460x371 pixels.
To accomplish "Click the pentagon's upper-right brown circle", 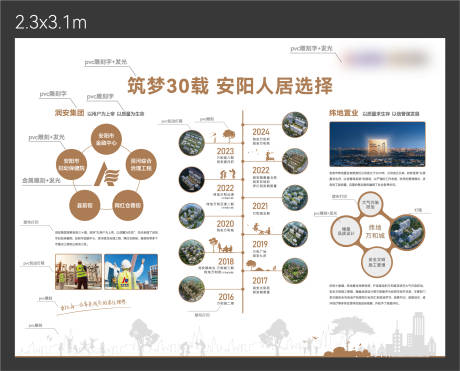I will pos(141,165).
